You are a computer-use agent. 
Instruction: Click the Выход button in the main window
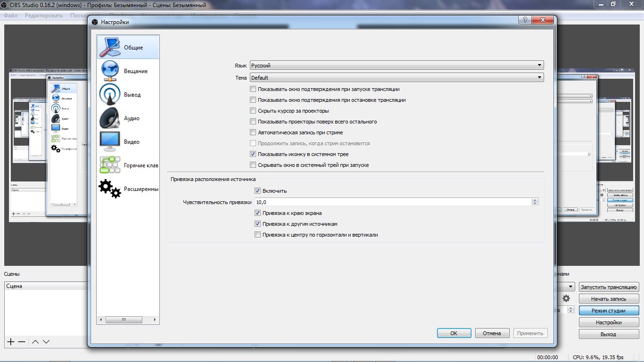(x=609, y=334)
